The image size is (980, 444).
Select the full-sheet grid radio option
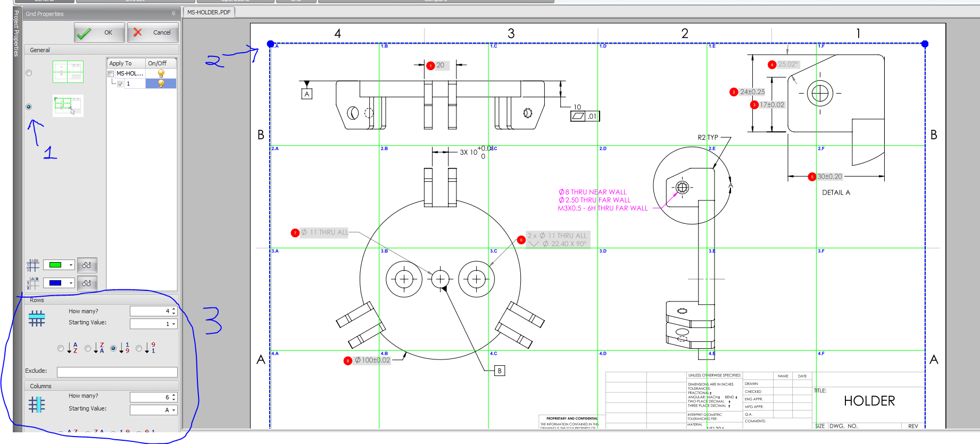[29, 73]
